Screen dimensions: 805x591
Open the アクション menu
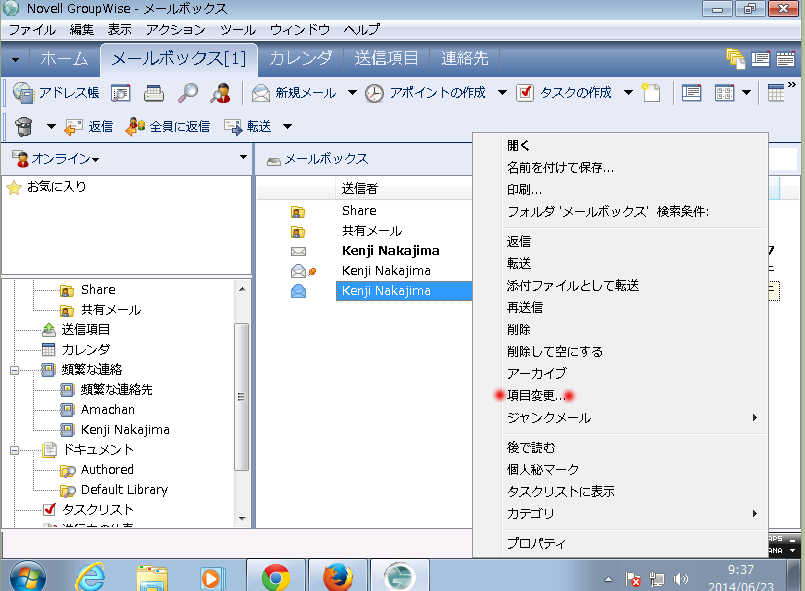(175, 30)
